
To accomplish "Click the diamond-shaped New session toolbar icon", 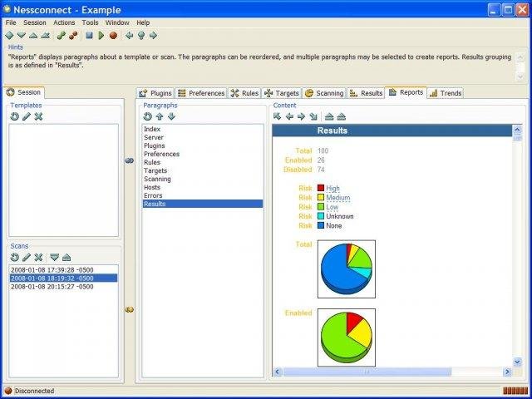I will [9, 35].
